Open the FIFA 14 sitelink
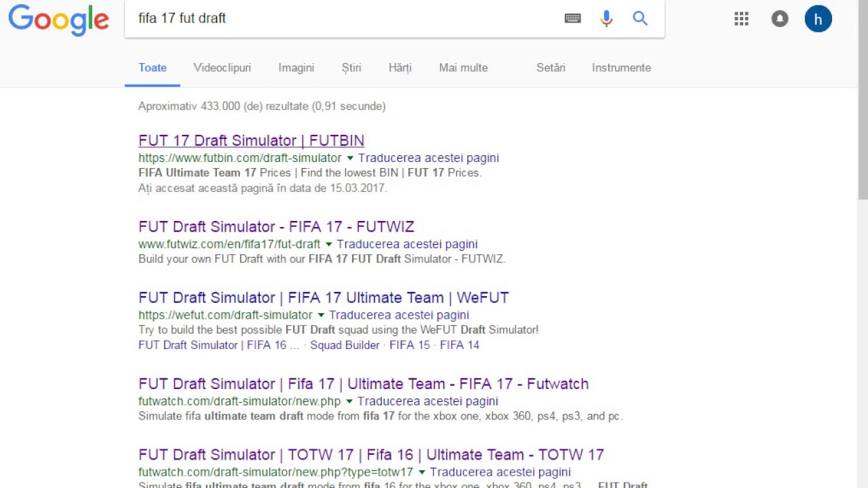Image resolution: width=868 pixels, height=488 pixels. 460,345
